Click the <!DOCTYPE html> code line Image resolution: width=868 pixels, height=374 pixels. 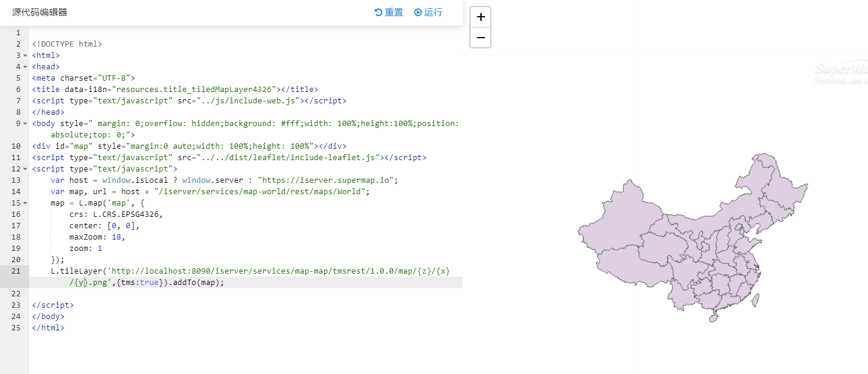67,44
